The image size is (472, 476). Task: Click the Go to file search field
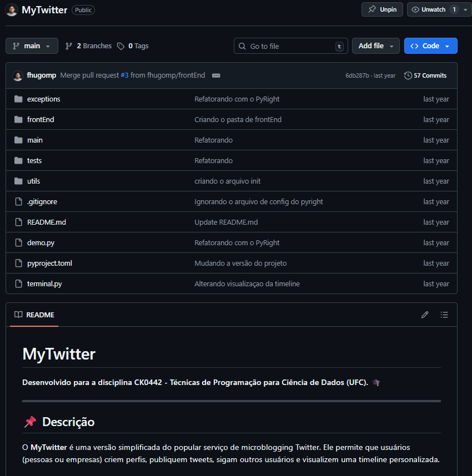[290, 46]
